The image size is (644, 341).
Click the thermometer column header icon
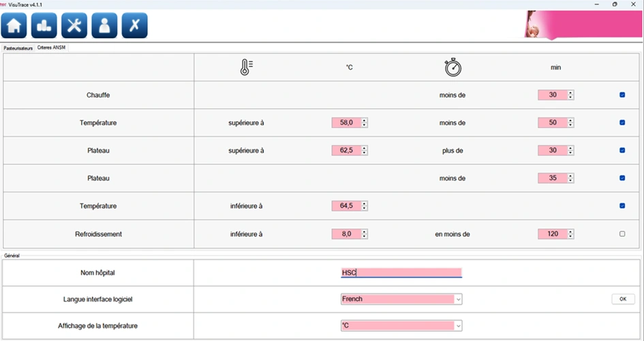click(247, 67)
